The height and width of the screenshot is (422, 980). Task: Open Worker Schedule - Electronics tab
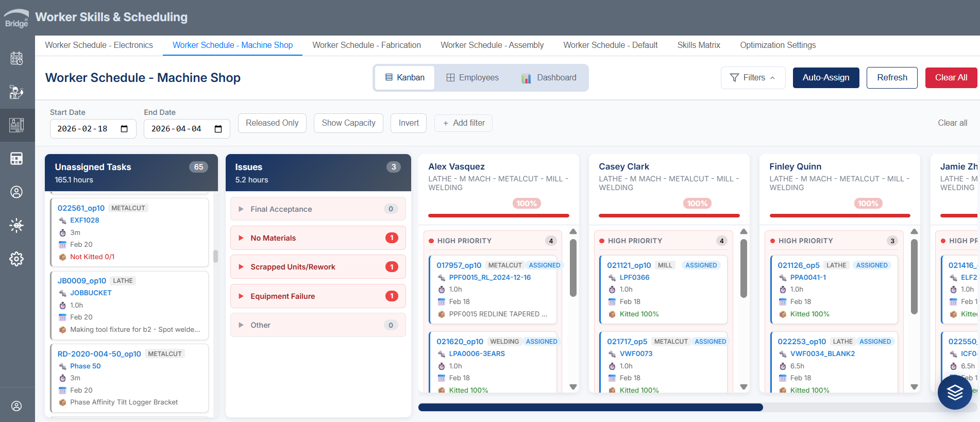point(99,45)
